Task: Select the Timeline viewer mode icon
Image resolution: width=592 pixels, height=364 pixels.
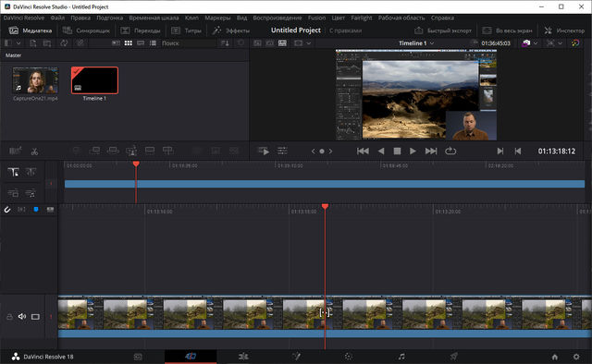Action: [x=282, y=43]
